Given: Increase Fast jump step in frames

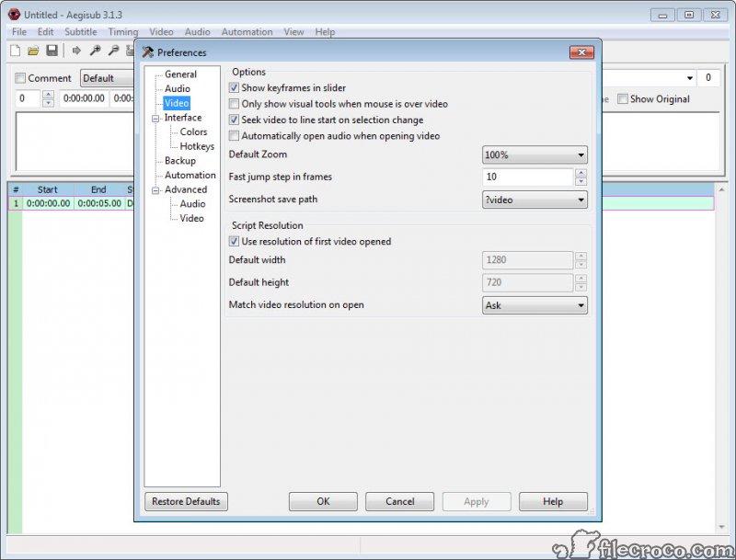Looking at the screenshot, I should point(581,173).
